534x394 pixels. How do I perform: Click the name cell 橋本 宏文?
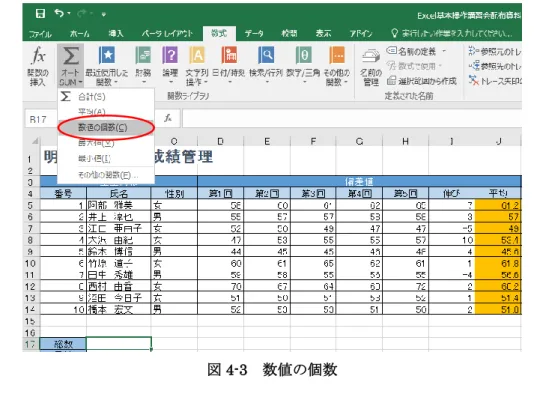tap(119, 310)
